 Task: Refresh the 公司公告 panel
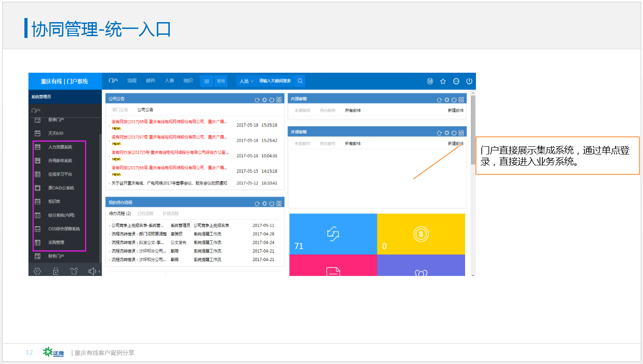pos(257,100)
